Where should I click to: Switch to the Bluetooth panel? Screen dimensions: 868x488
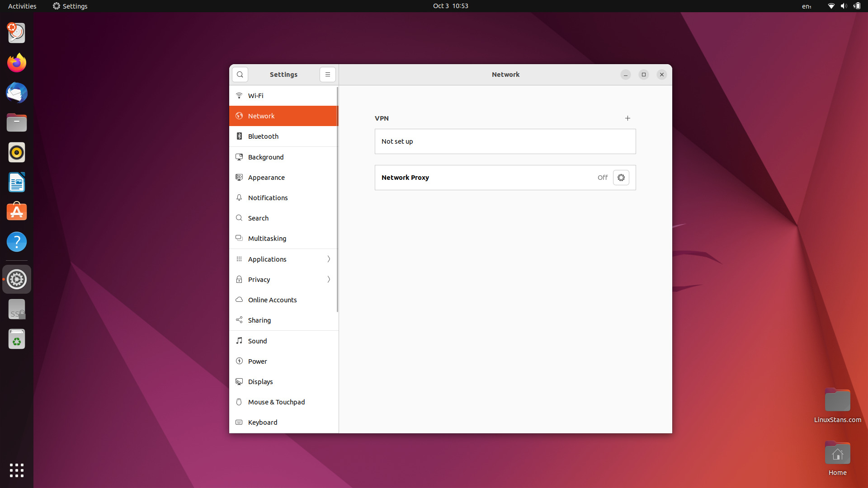pyautogui.click(x=284, y=136)
